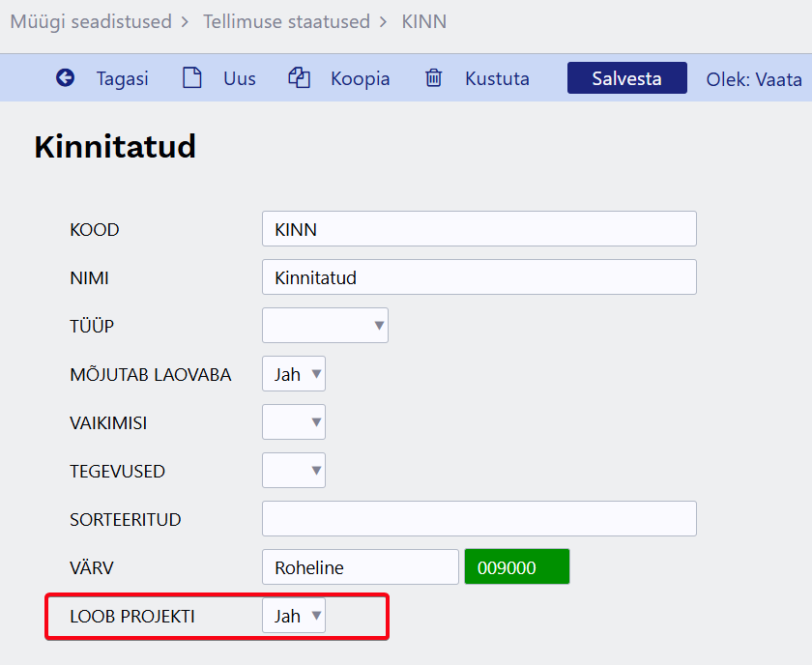This screenshot has width=812, height=665.
Task: Open the Müügi seadistused breadcrumb link
Action: [x=91, y=20]
